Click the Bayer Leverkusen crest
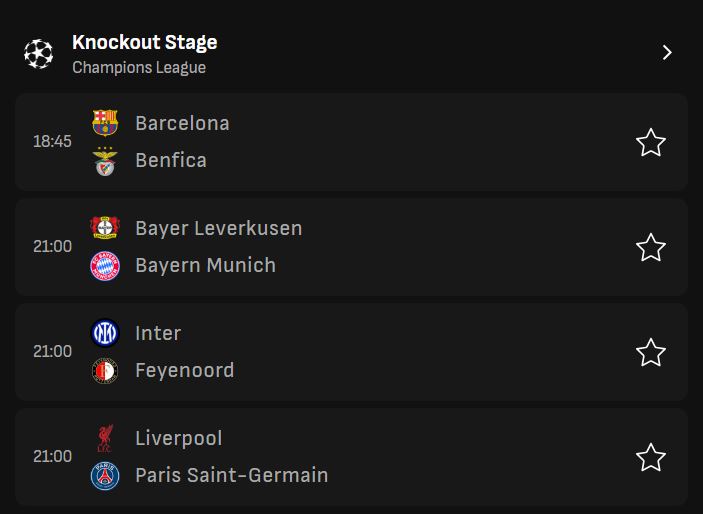 click(105, 228)
